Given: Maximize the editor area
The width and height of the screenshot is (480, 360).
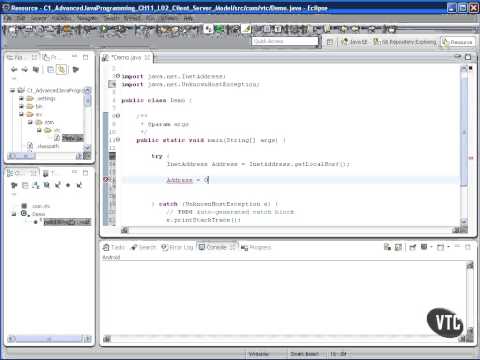Looking at the screenshot, I should 468,57.
